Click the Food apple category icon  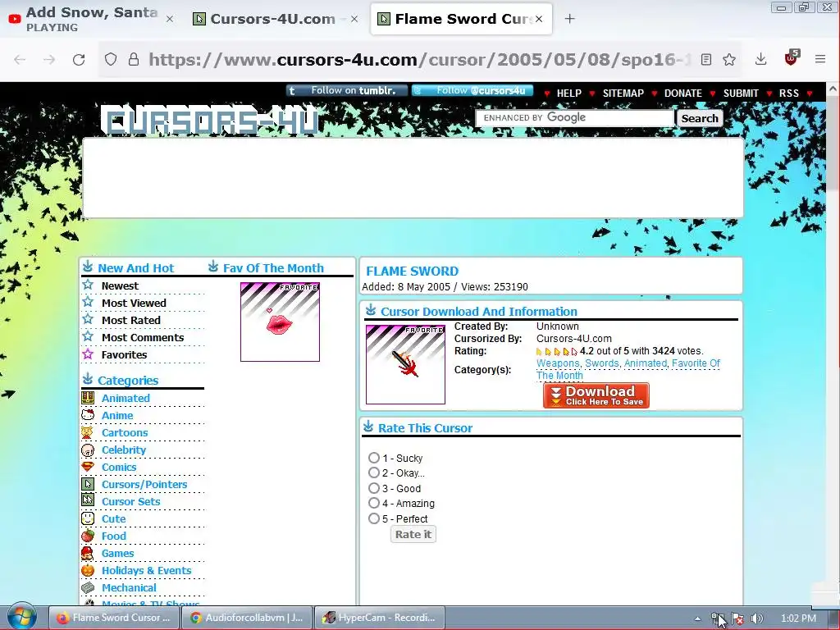[x=88, y=536]
